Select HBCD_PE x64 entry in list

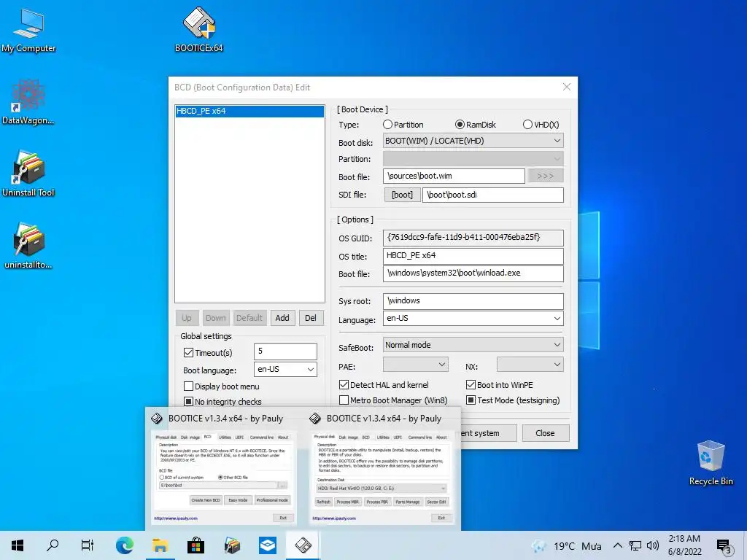[249, 111]
